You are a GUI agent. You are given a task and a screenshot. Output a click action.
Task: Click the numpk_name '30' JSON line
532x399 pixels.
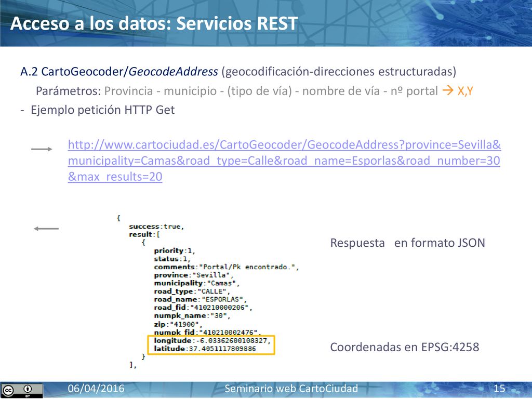point(192,316)
